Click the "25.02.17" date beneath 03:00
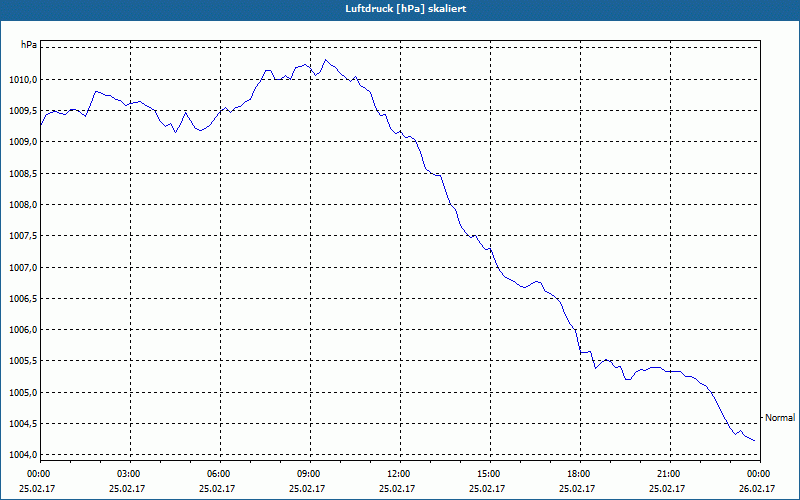The width and height of the screenshot is (800, 500). click(128, 488)
